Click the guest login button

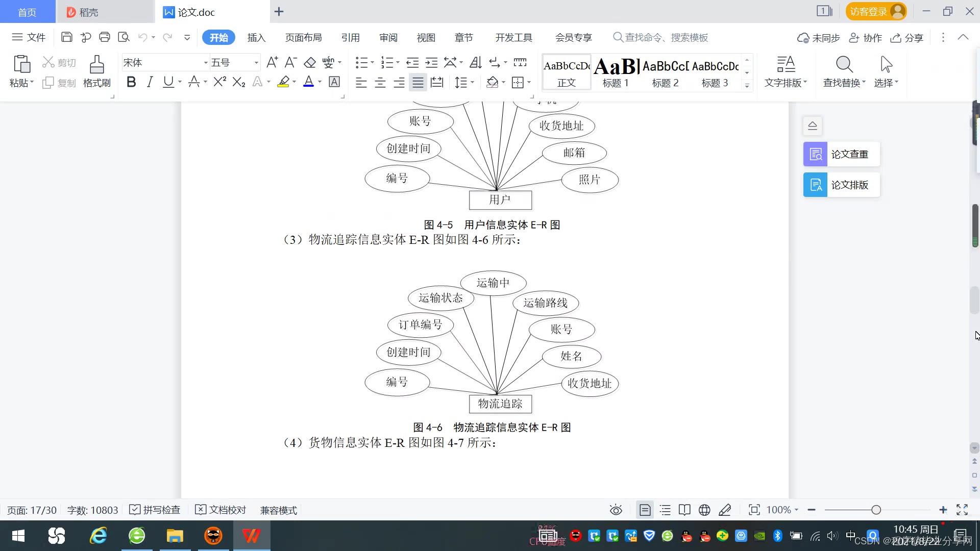(876, 11)
